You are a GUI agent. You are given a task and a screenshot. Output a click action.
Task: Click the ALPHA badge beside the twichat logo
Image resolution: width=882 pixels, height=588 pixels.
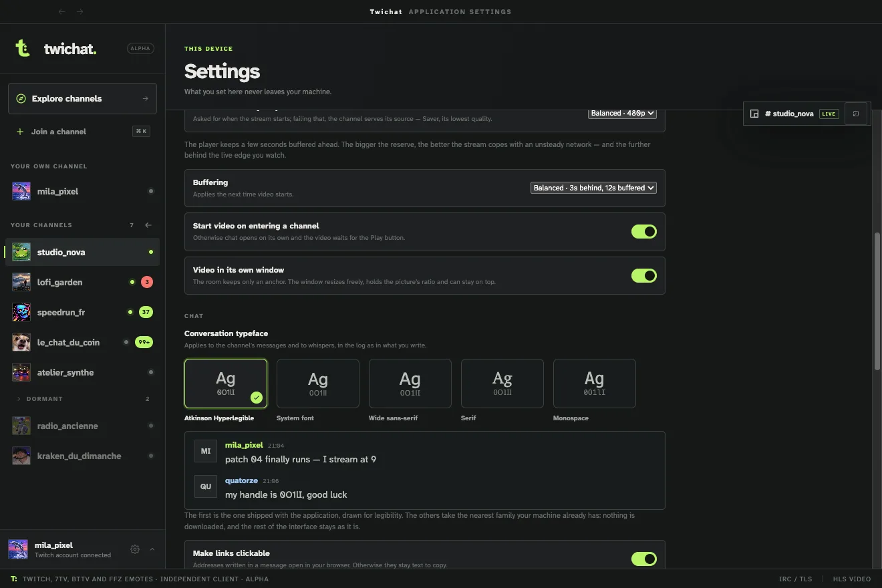(x=140, y=48)
